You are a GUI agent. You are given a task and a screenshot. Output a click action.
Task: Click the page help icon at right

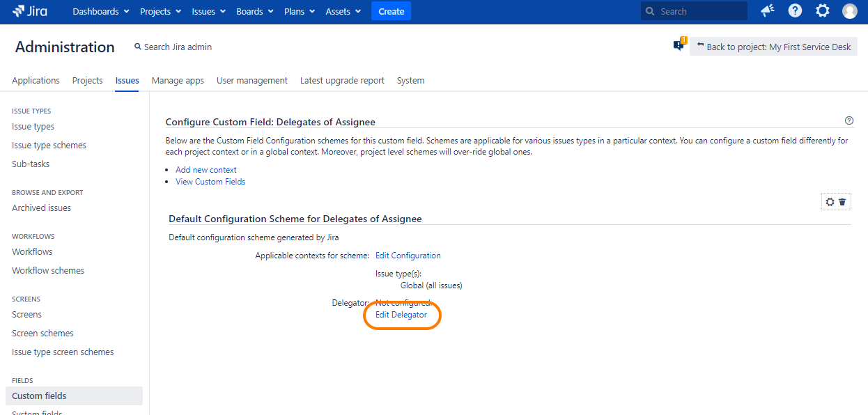(x=848, y=120)
